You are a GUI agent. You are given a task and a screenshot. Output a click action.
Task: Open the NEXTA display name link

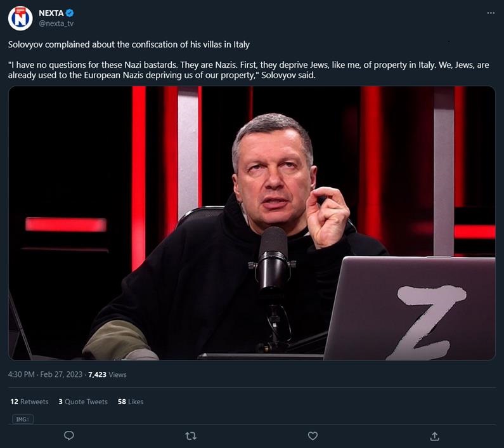pos(51,13)
